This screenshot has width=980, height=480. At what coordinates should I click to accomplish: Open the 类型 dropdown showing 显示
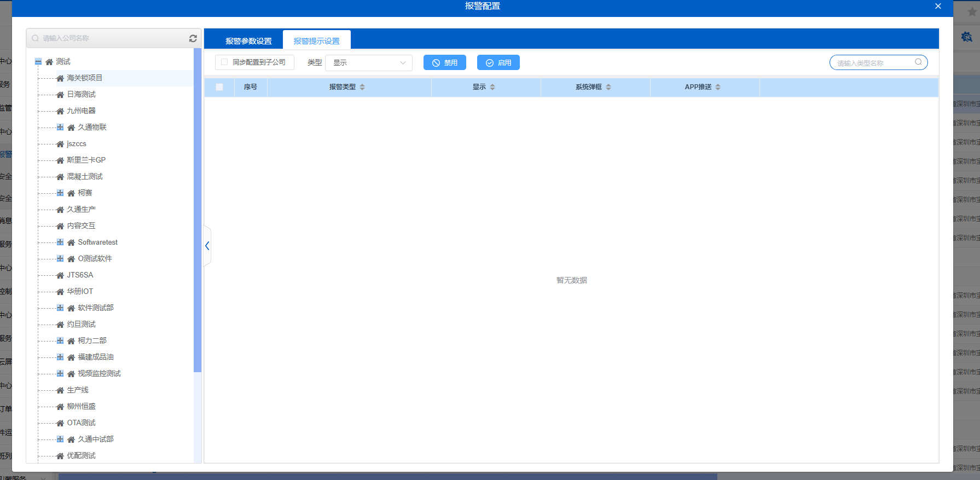tap(369, 63)
